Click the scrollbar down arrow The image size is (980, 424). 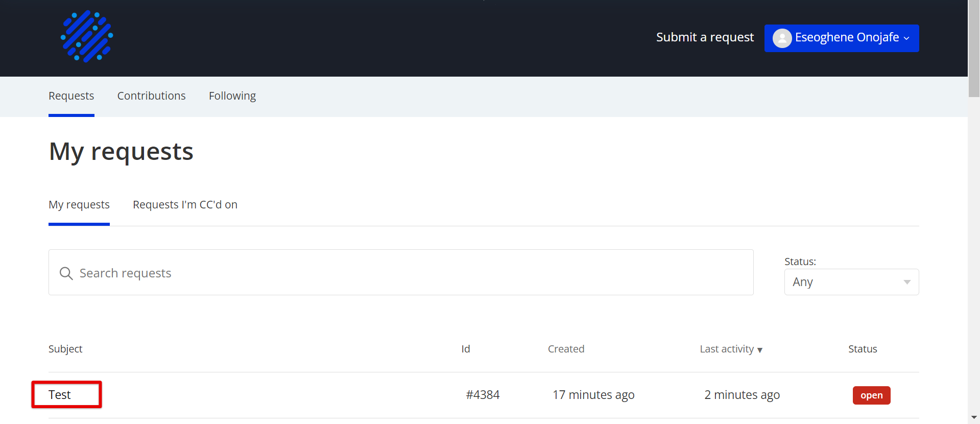[974, 417]
